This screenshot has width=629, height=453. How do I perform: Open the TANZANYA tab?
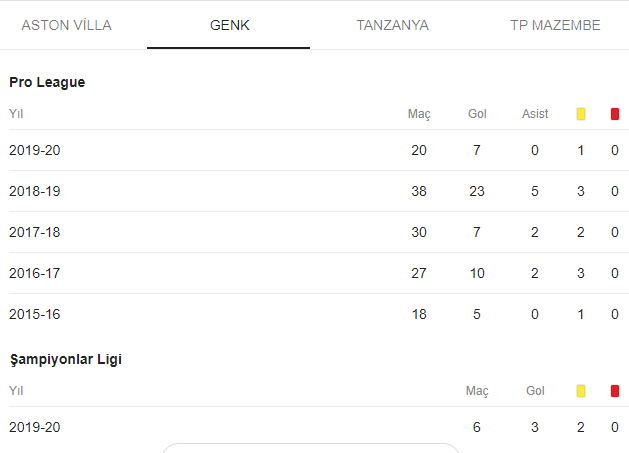coord(392,25)
